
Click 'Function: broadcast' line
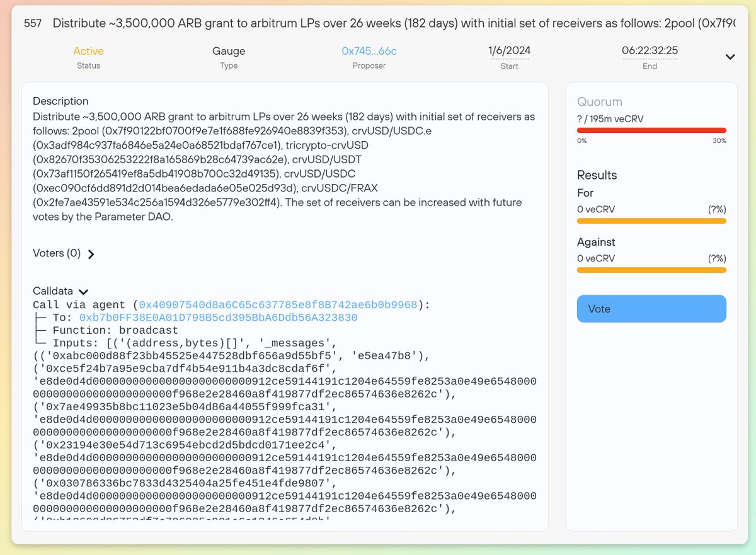pos(115,330)
